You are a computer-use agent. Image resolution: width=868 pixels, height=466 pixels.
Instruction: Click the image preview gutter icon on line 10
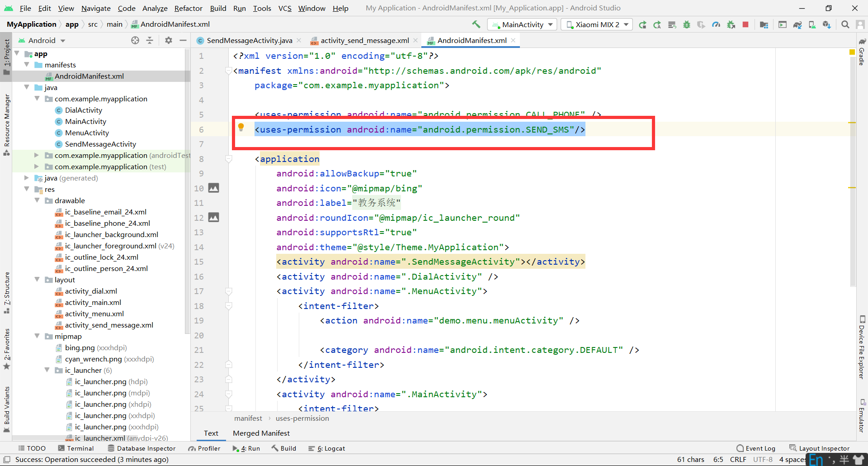point(214,188)
